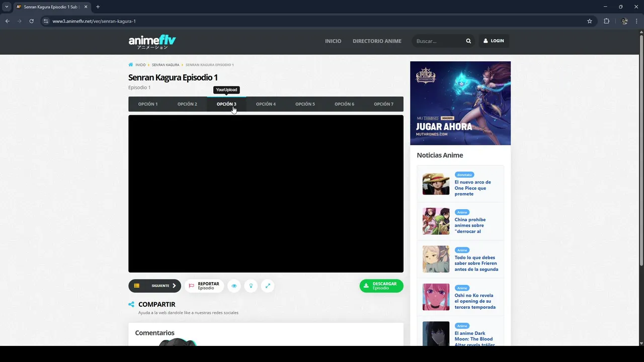Click the search magnifier icon
Image resolution: width=644 pixels, height=362 pixels.
tap(468, 41)
